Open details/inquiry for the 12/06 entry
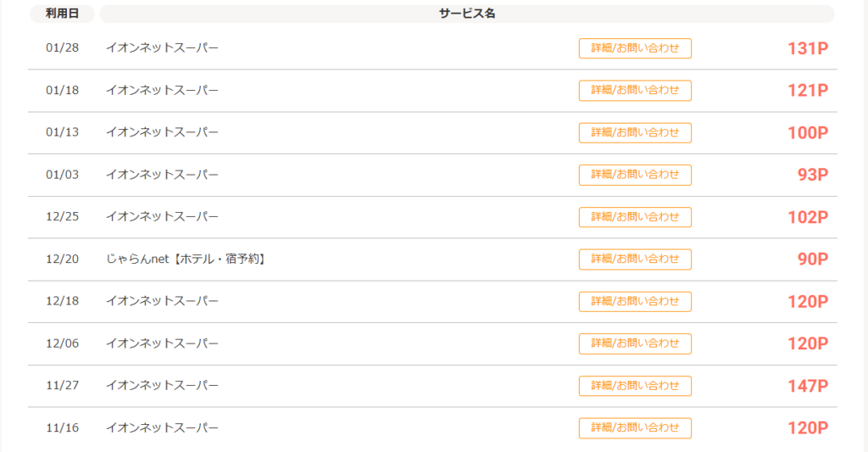 pyautogui.click(x=635, y=343)
